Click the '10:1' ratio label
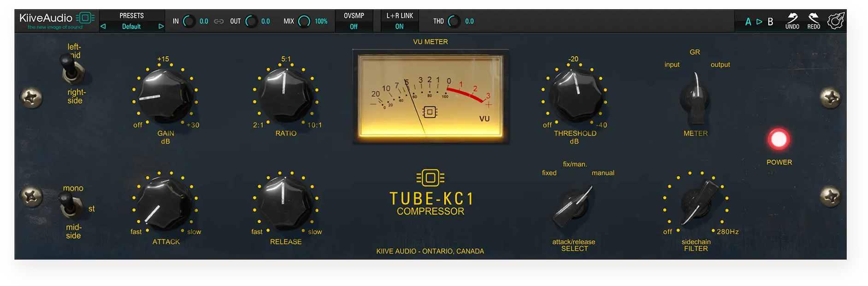This screenshot has height=286, width=868. pyautogui.click(x=315, y=125)
